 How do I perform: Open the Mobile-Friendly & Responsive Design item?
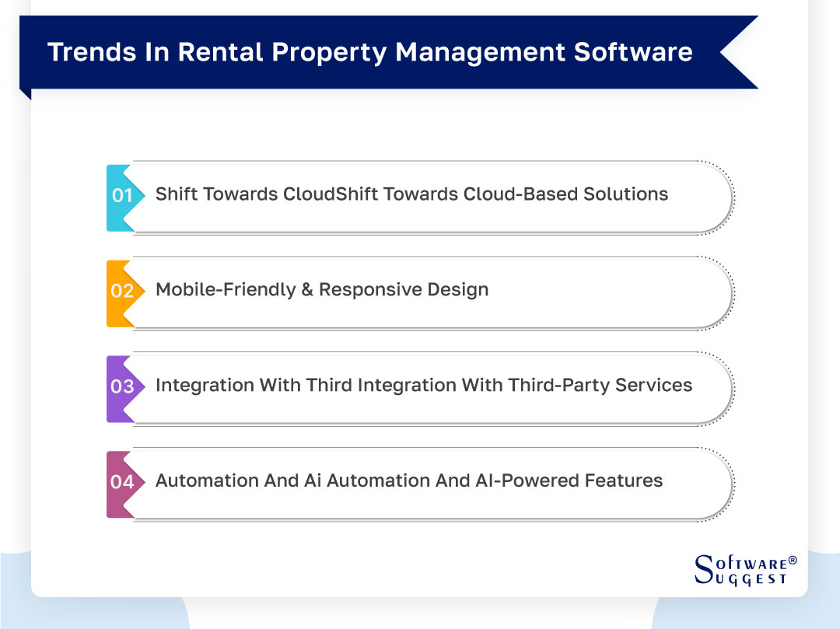[420, 291]
